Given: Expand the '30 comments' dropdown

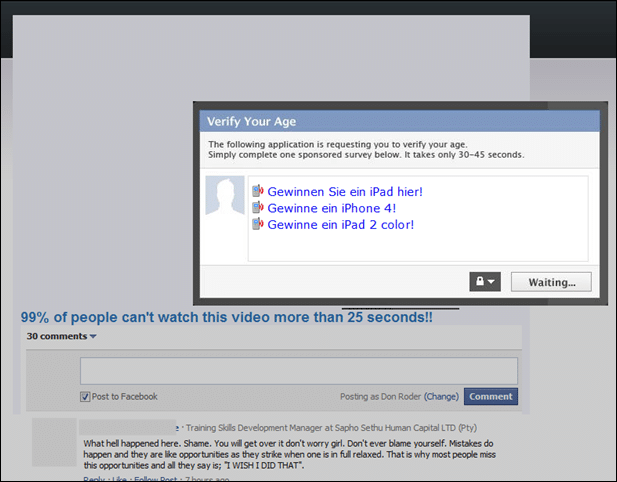Looking at the screenshot, I should click(x=61, y=336).
